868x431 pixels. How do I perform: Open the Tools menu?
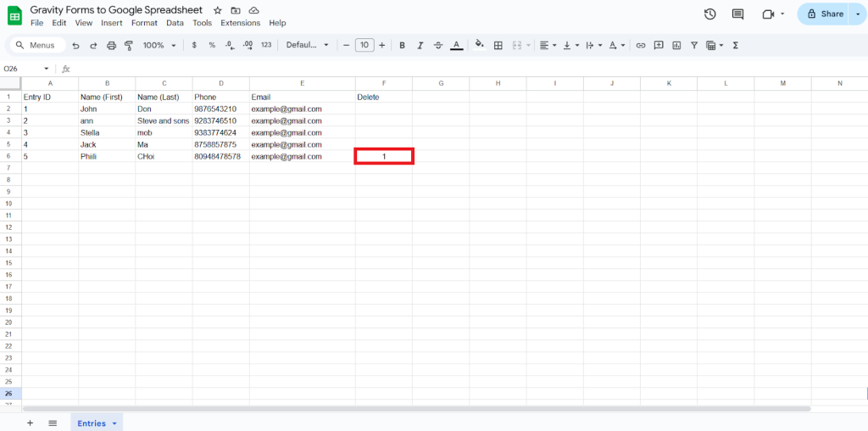[x=202, y=23]
